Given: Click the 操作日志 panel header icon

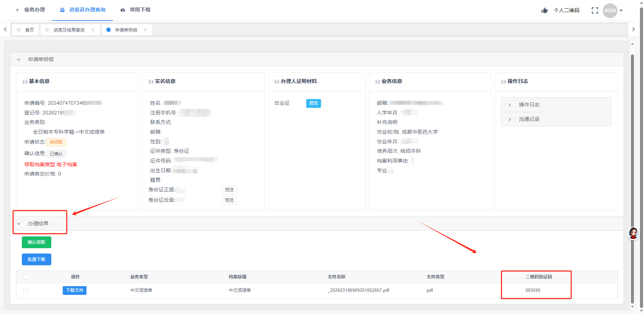Looking at the screenshot, I should [x=503, y=82].
